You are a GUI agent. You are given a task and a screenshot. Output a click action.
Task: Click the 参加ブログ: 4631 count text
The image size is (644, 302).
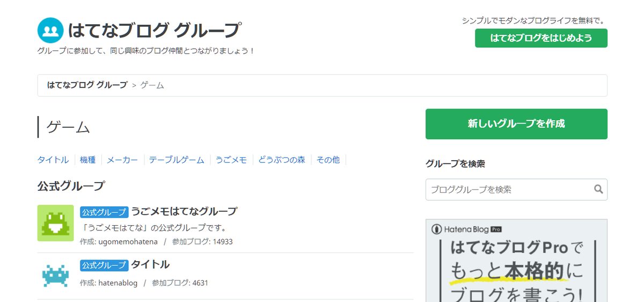point(180,283)
